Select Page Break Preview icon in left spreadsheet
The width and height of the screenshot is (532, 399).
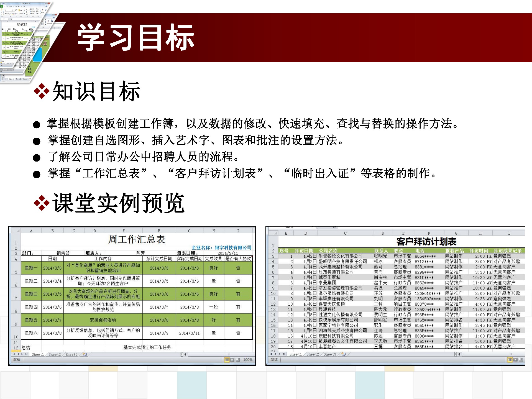[238, 360]
